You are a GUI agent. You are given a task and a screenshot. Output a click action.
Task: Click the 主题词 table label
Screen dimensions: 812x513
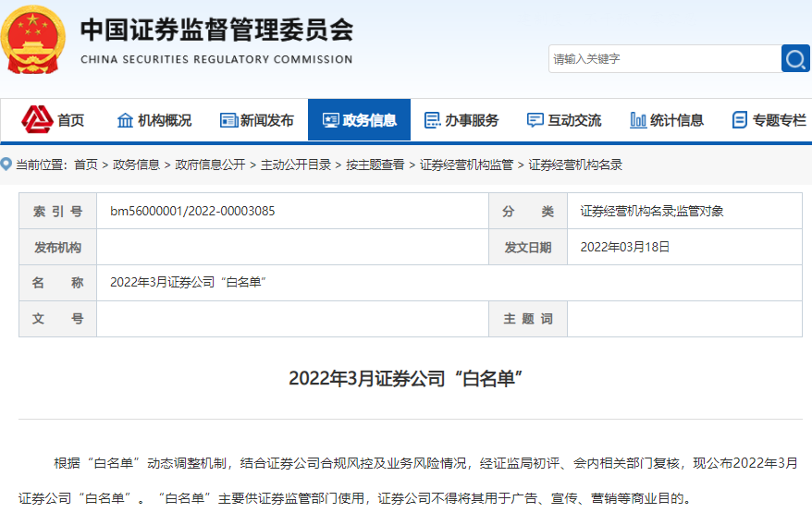528,318
